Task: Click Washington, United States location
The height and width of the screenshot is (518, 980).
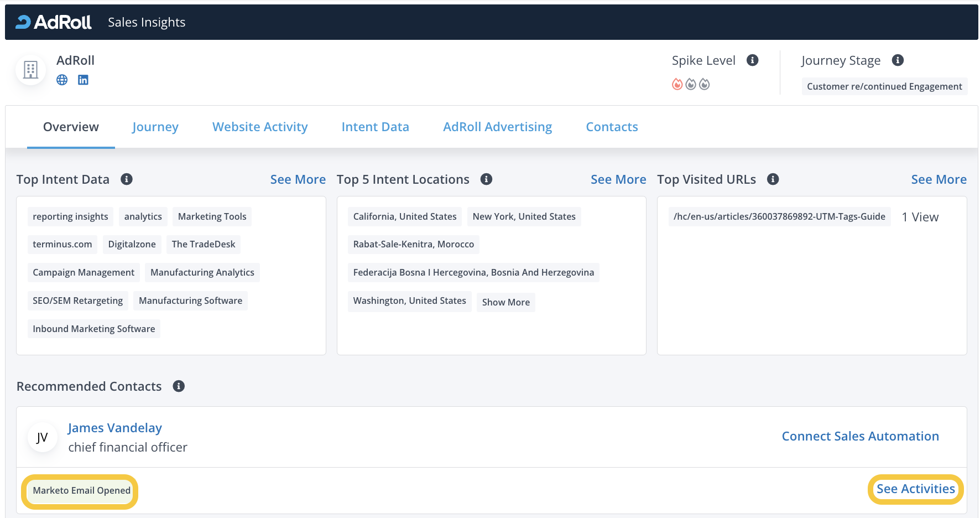Action: [410, 301]
